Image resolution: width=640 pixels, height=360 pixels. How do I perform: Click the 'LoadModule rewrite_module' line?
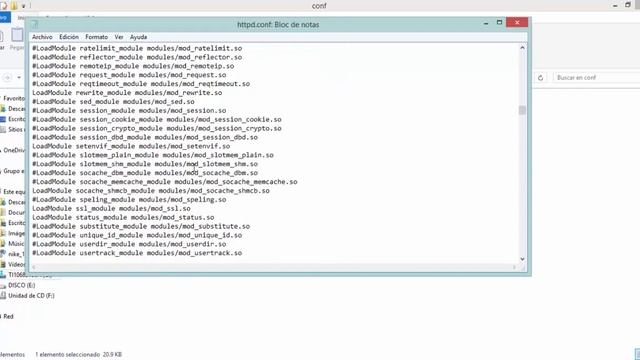pyautogui.click(x=127, y=93)
